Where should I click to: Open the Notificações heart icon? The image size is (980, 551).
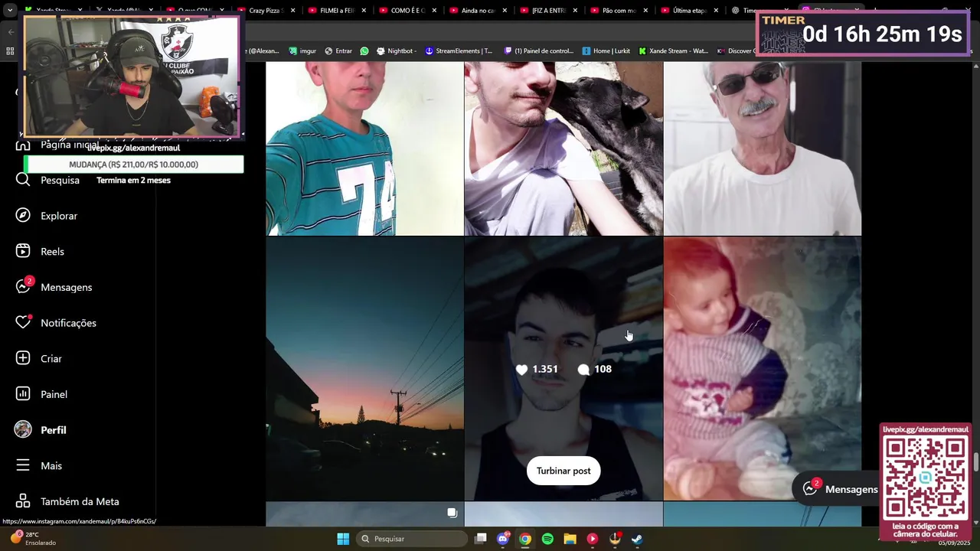click(23, 322)
